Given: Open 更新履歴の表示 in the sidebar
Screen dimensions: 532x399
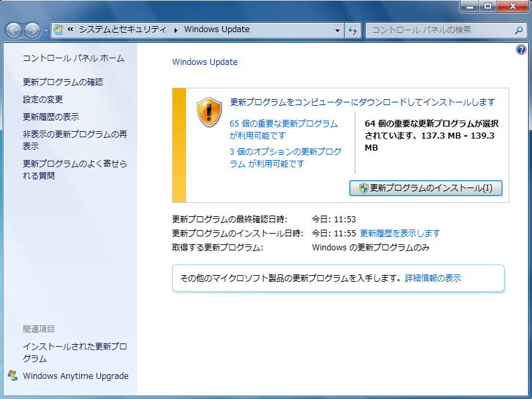Looking at the screenshot, I should (51, 116).
